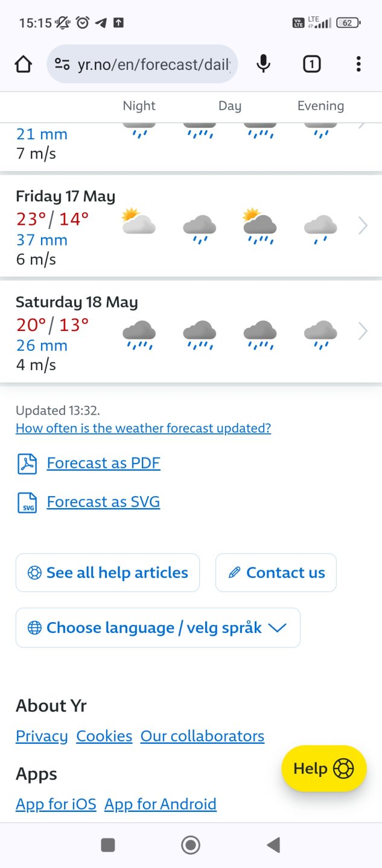This screenshot has width=382, height=868.
Task: Tap the microphone voice search icon
Action: click(x=263, y=64)
